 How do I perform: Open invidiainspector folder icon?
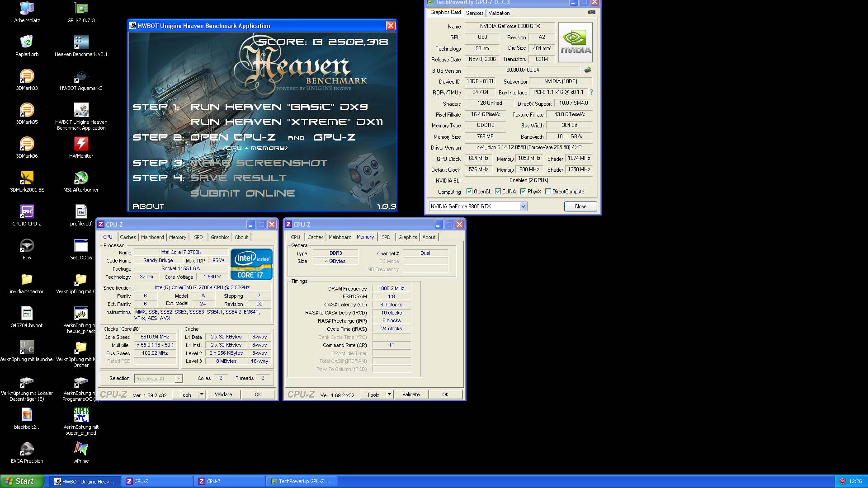pos(27,283)
